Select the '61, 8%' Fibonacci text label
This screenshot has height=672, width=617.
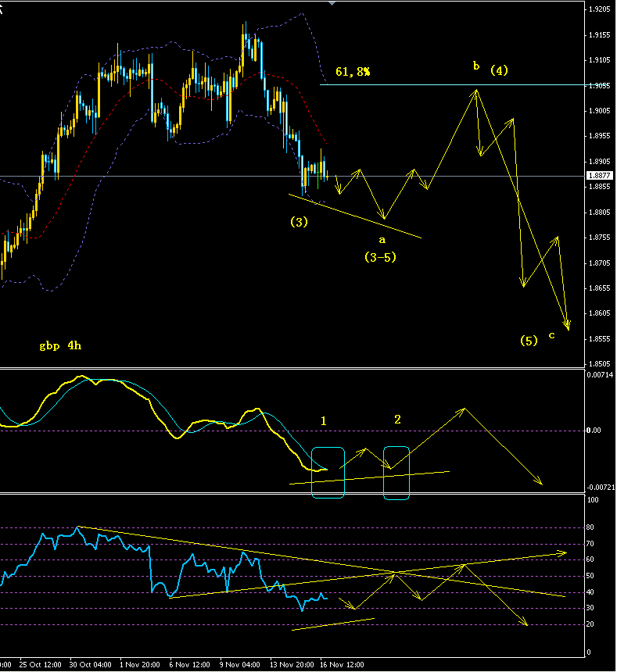click(353, 72)
